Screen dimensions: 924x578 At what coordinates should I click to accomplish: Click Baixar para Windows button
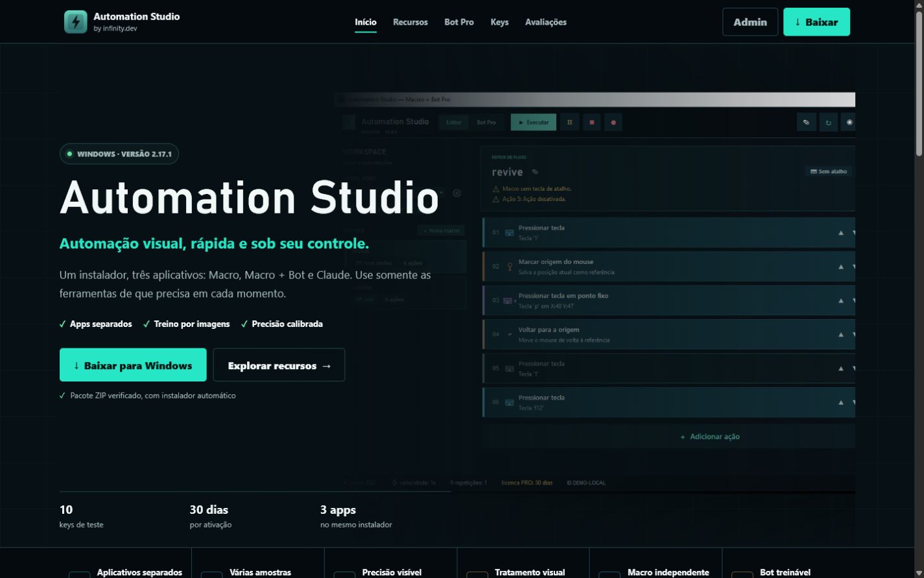pos(133,365)
